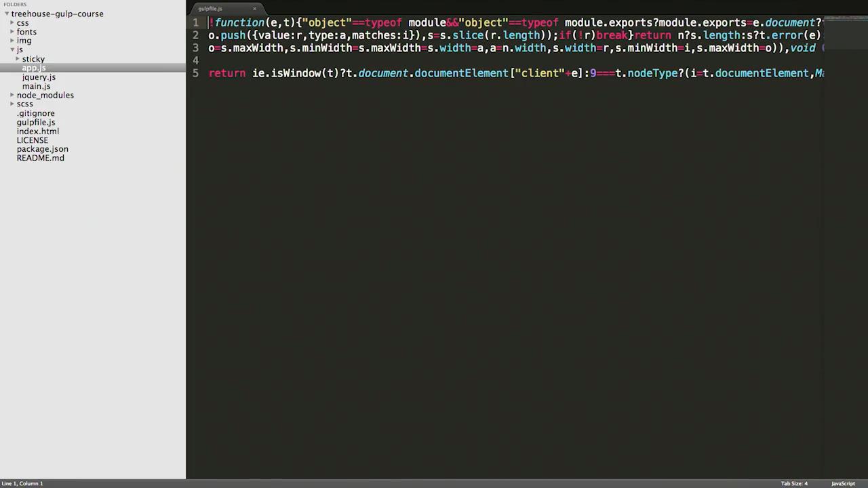Click the fonts folder label
This screenshot has height=488, width=868.
(x=26, y=32)
